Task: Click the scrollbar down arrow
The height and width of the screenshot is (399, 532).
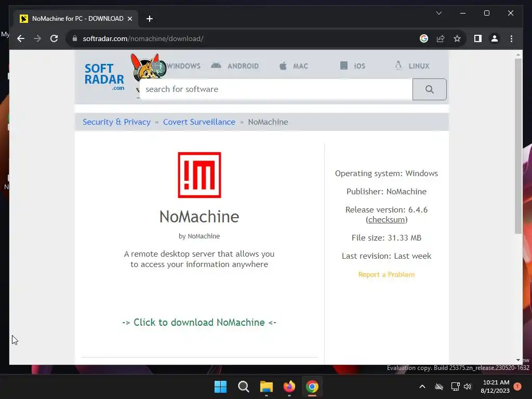Action: coord(518,360)
